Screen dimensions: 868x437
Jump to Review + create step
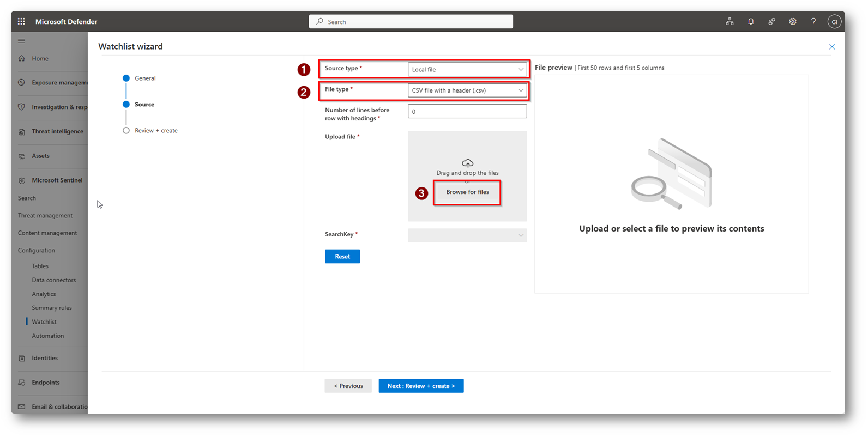150,131
